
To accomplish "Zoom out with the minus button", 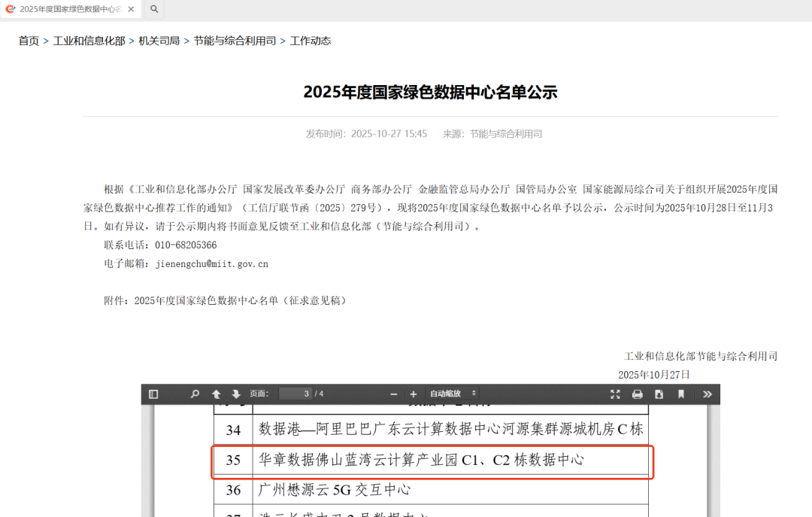I will tap(393, 394).
